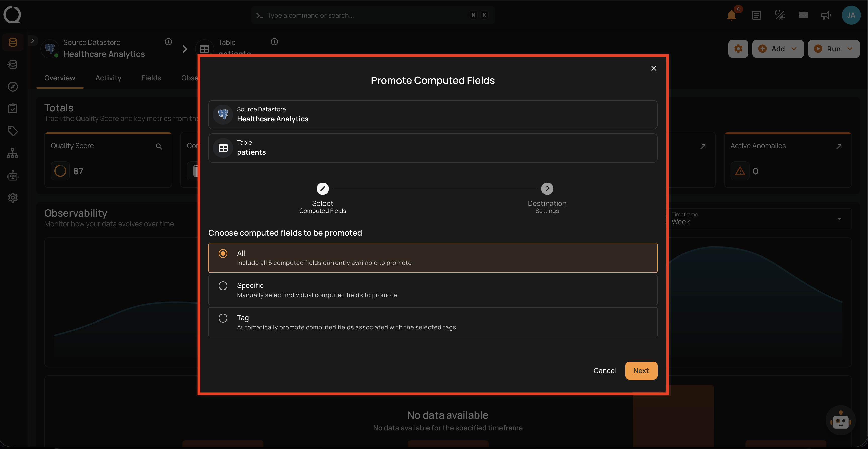Click the step 2 Destination Settings circle
The image size is (868, 449).
coord(547,189)
